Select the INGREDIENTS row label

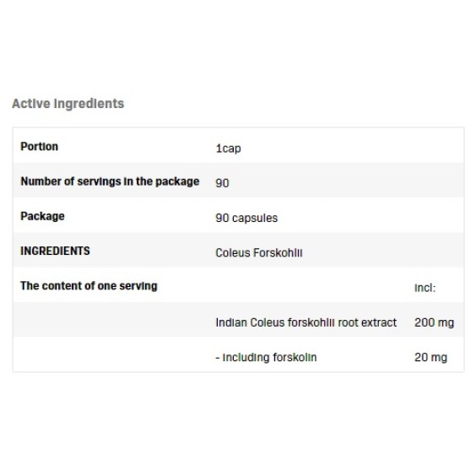click(55, 251)
